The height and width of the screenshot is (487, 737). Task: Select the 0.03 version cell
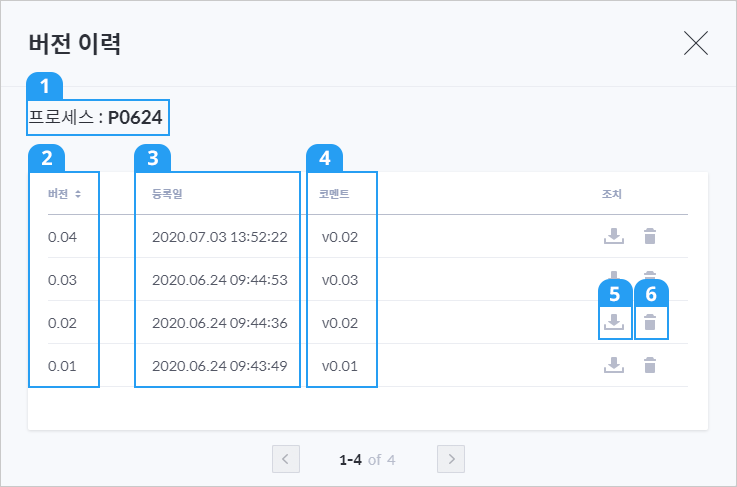63,280
